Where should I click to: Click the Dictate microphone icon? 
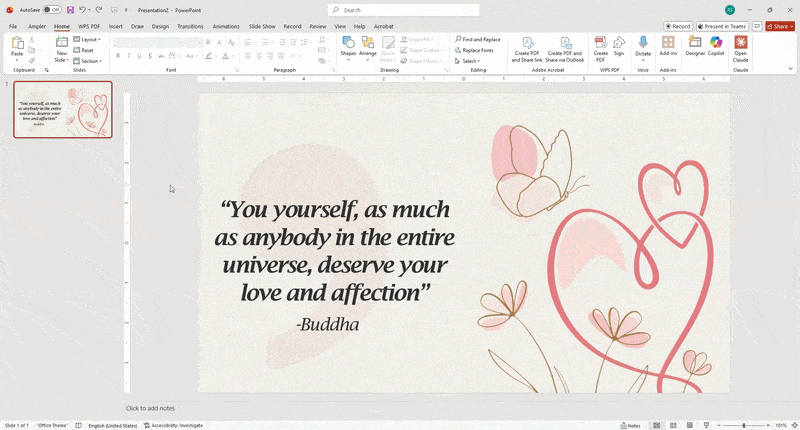click(643, 43)
